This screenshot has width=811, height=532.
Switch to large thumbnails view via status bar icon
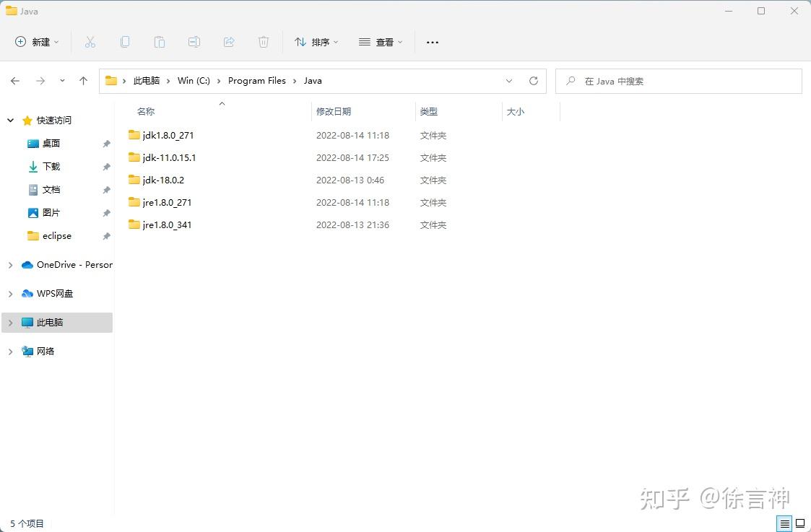801,523
